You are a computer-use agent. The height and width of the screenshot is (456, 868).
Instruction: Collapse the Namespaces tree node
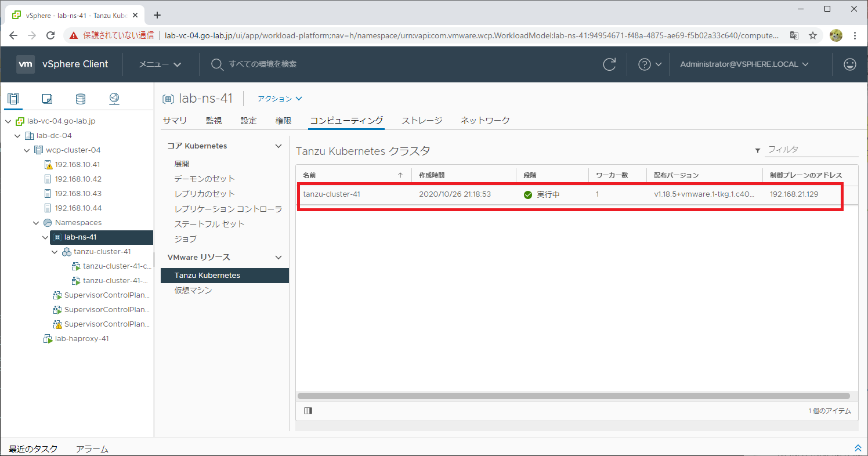click(36, 223)
